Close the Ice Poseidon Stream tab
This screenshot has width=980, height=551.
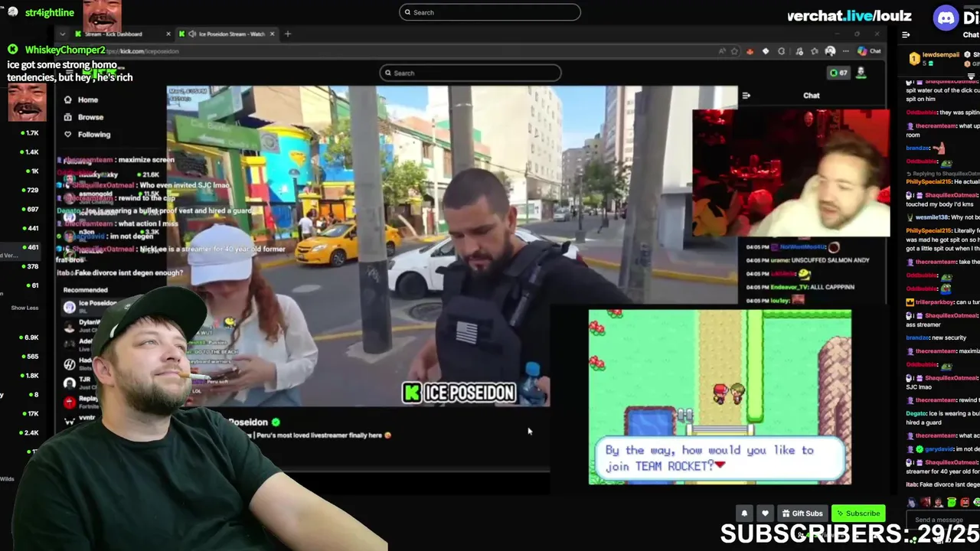(x=272, y=34)
